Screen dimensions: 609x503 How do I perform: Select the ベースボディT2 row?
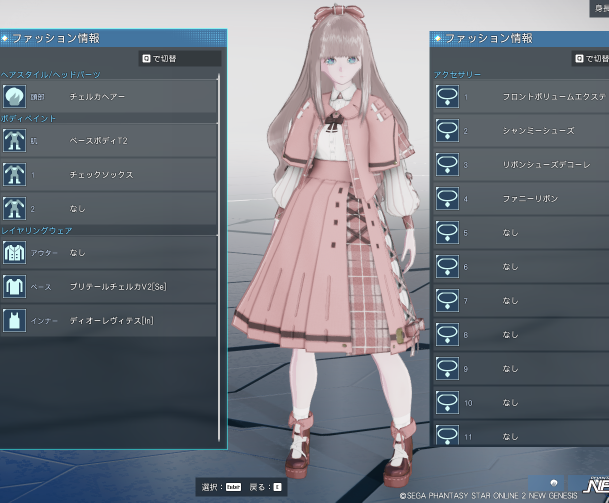[109, 141]
